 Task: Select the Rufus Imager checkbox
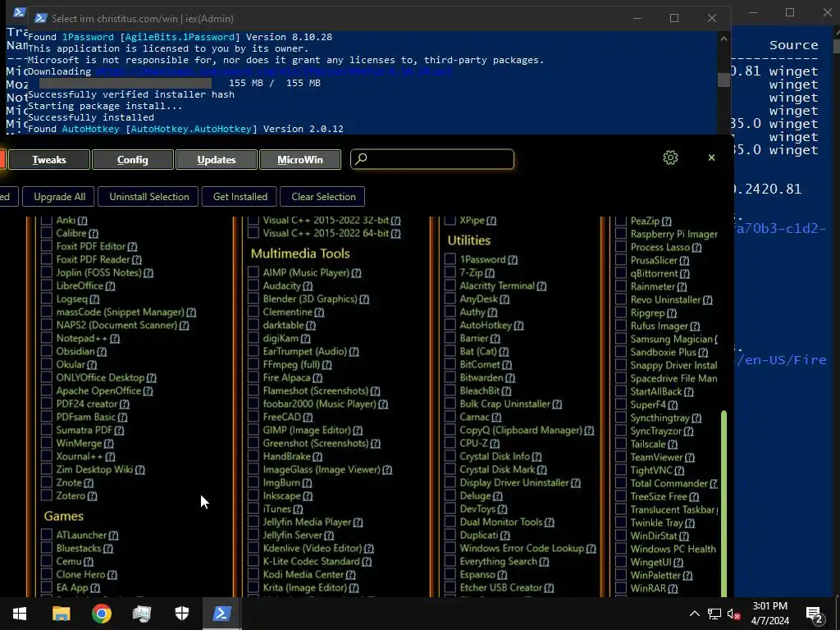tap(621, 326)
